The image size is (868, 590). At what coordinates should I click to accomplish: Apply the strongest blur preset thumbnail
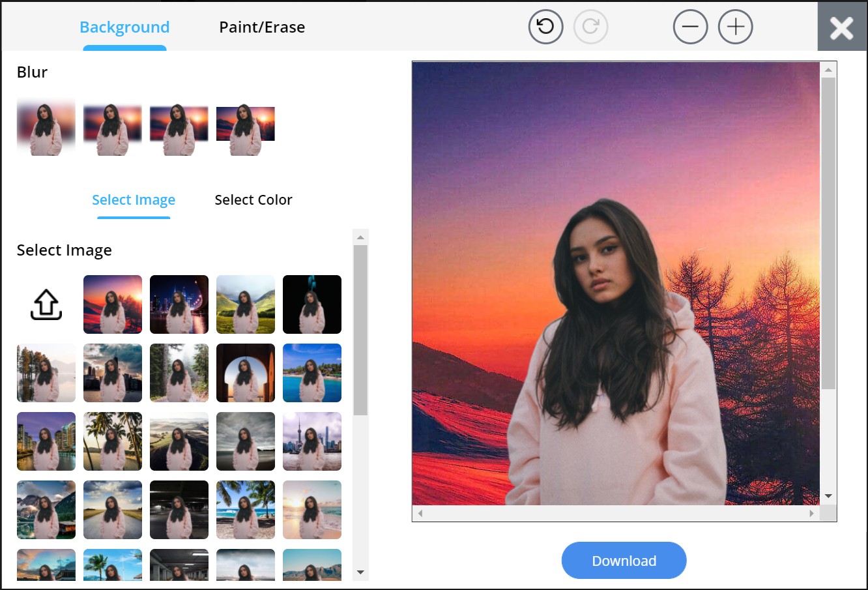click(x=46, y=127)
